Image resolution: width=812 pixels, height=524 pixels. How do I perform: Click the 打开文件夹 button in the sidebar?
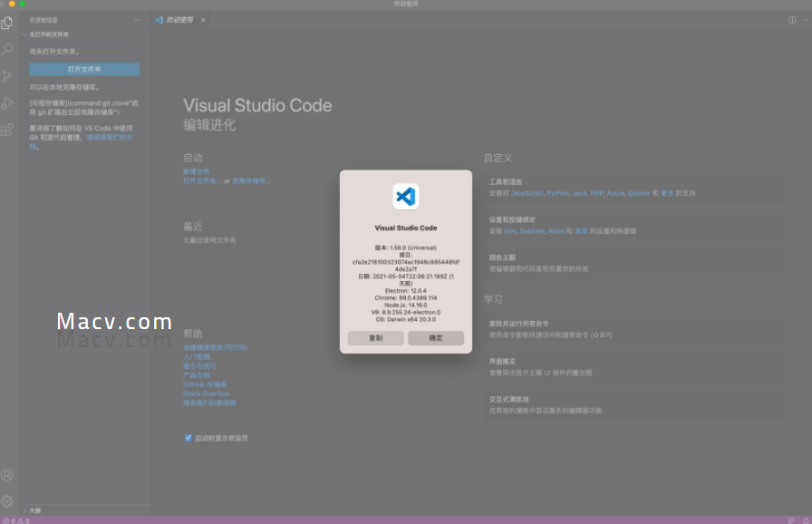pos(84,70)
